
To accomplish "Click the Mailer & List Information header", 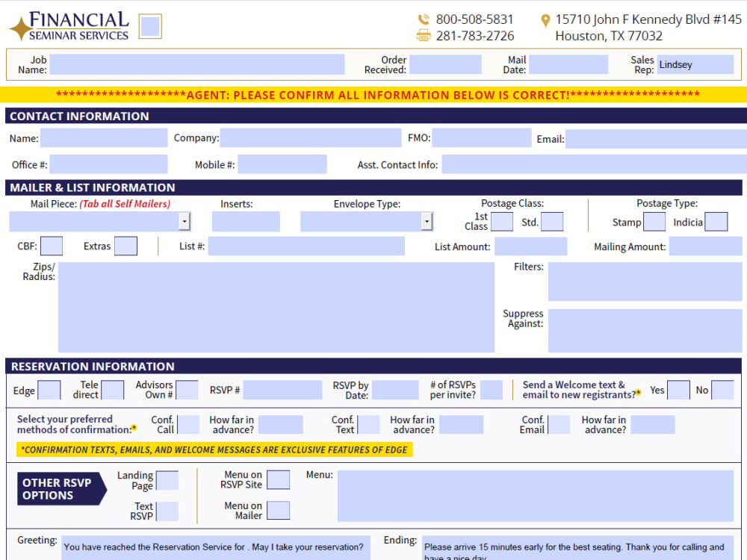I will [373, 187].
